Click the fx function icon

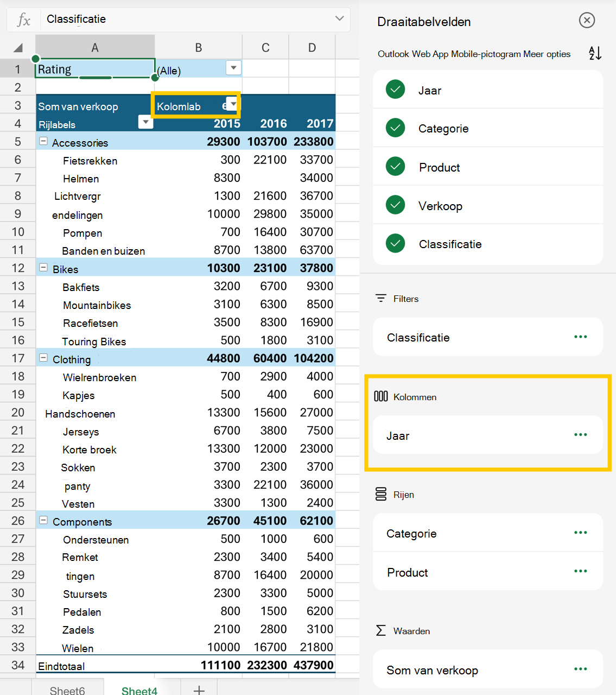point(23,20)
